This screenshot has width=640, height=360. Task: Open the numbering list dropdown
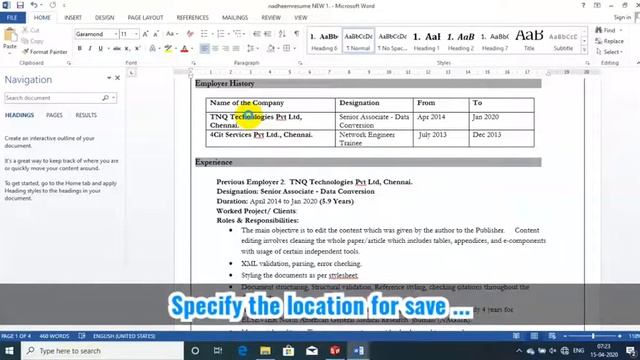(x=229, y=34)
